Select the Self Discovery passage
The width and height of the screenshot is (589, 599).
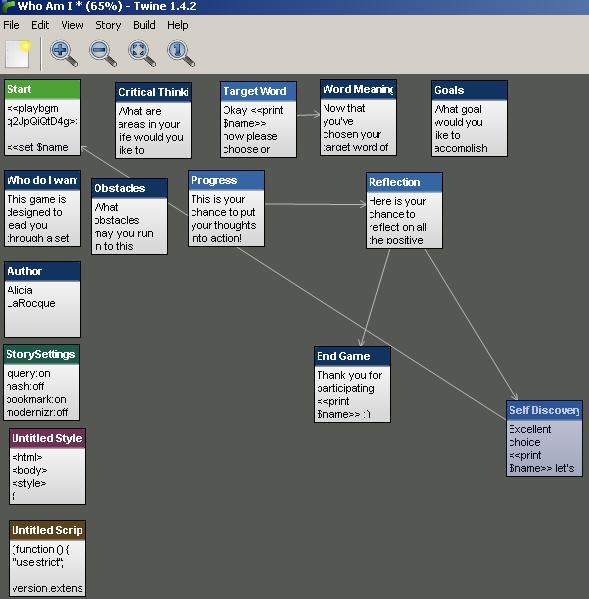544,438
